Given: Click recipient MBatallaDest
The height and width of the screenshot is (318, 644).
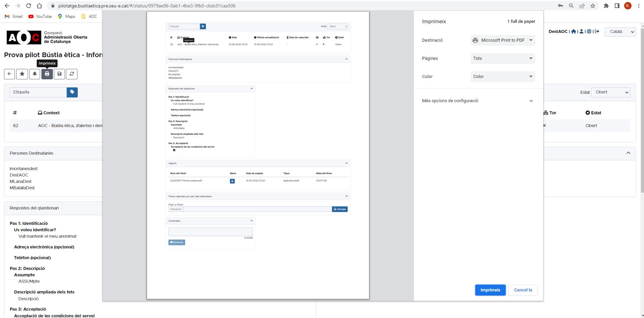Looking at the screenshot, I should pos(22,188).
